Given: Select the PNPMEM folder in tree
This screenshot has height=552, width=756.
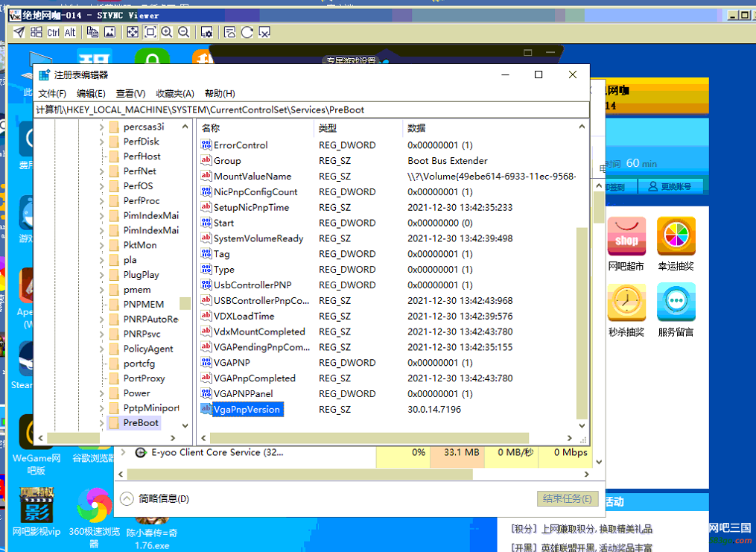Looking at the screenshot, I should 144,304.
